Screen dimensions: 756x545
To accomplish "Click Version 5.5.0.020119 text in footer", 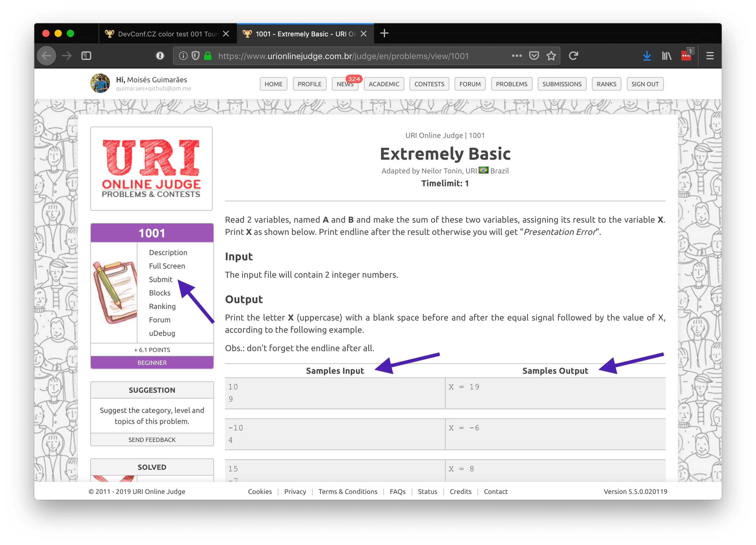I will pos(635,492).
